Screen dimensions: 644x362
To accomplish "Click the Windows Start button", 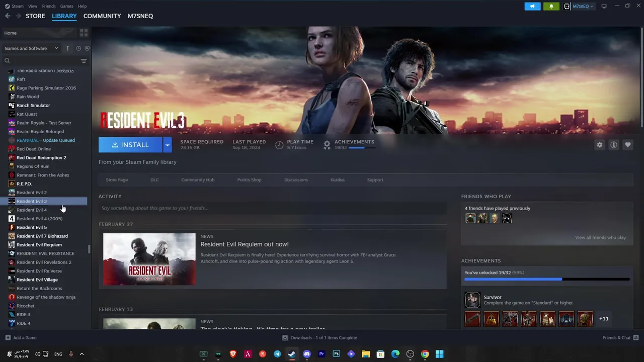I will coord(439,354).
